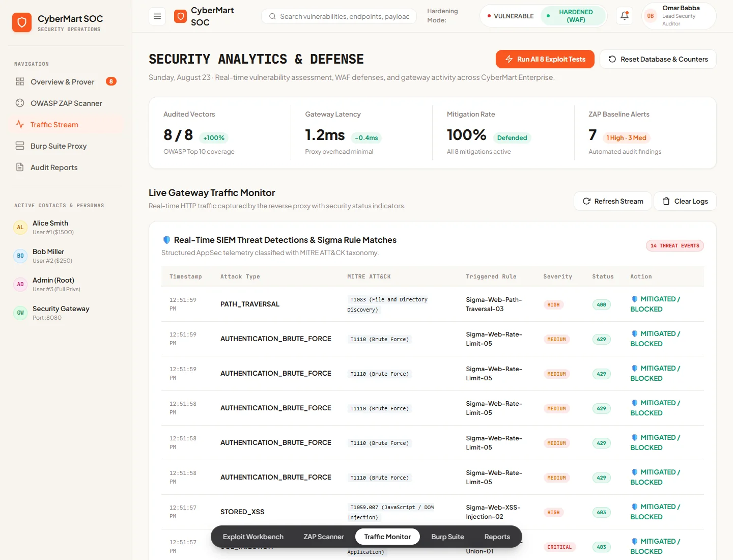Click the Overview & Prover grid icon
The height and width of the screenshot is (560, 733).
point(20,81)
